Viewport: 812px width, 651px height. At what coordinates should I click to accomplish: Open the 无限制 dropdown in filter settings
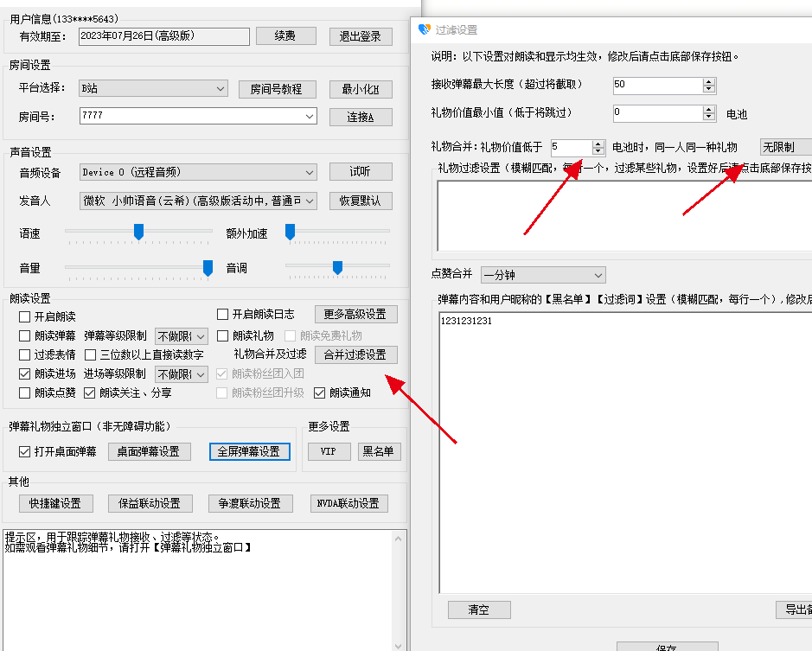point(785,147)
